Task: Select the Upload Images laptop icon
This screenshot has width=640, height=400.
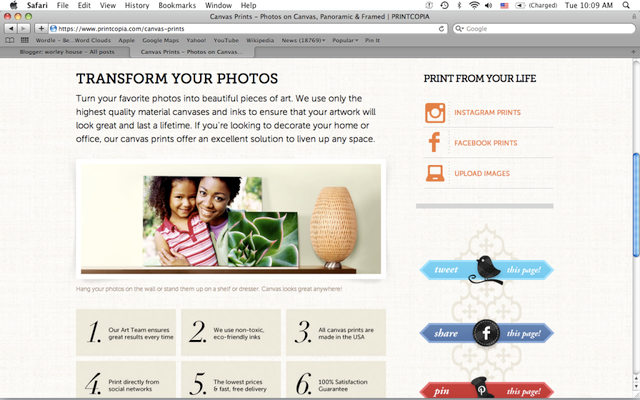Action: click(x=435, y=173)
